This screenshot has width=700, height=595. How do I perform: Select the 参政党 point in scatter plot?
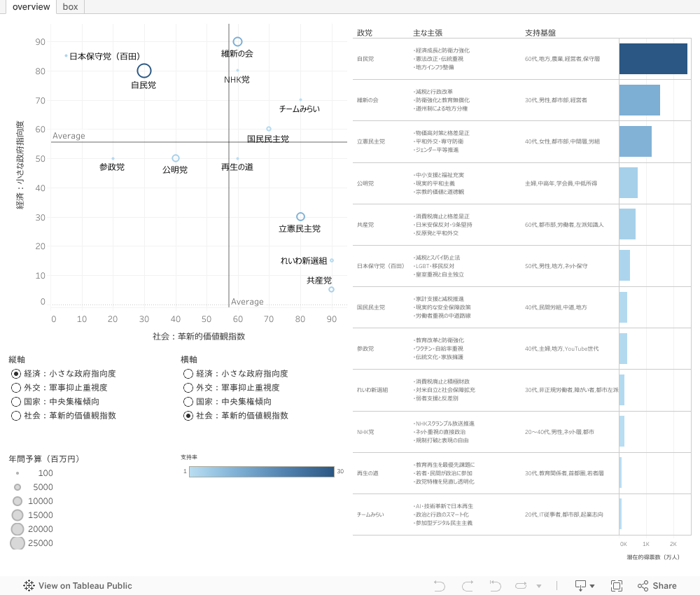coord(113,158)
